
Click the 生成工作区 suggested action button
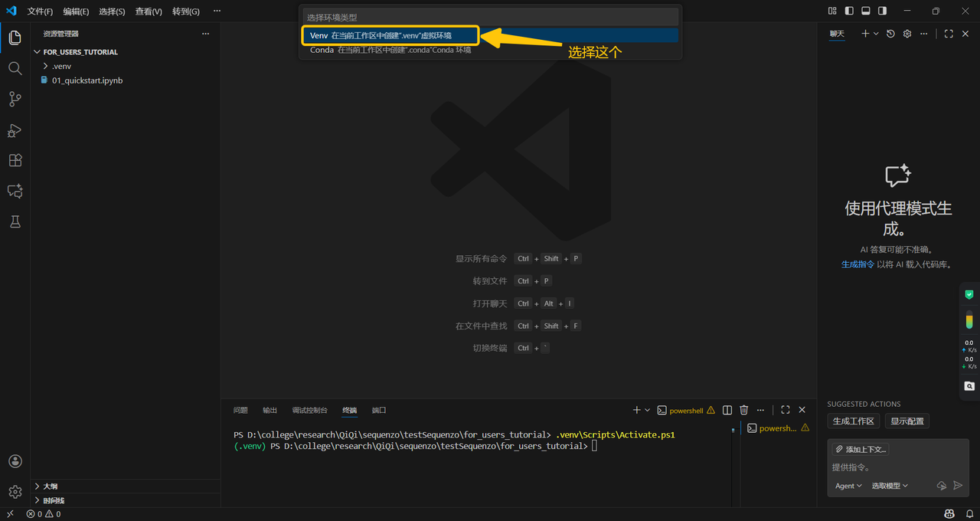(853, 421)
